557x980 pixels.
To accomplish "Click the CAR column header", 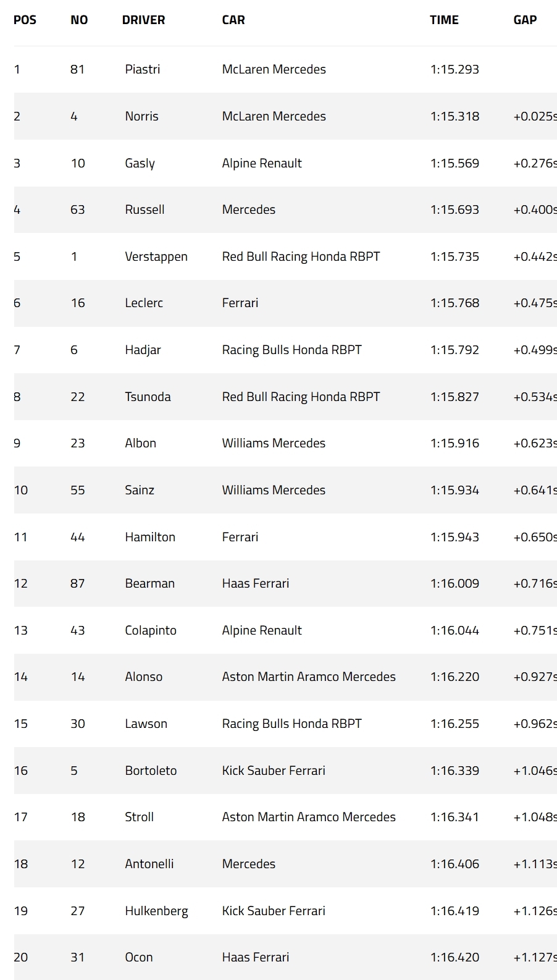I will click(233, 20).
